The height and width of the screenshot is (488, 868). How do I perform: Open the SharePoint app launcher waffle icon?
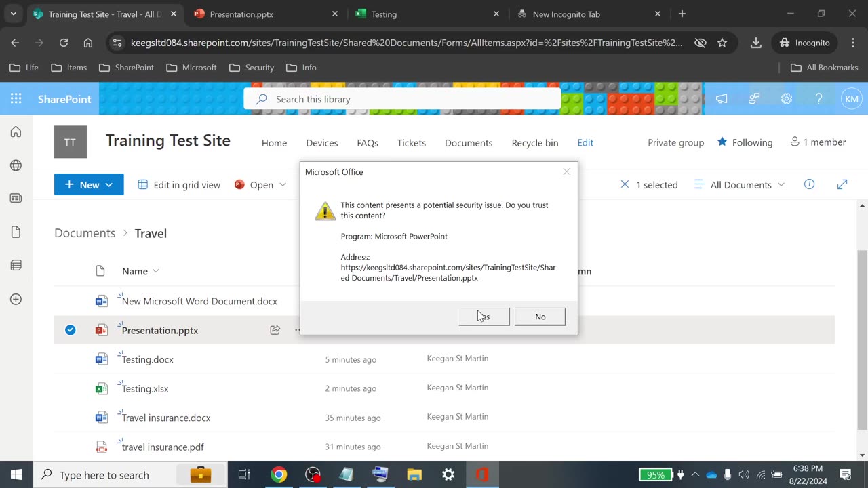coord(16,99)
